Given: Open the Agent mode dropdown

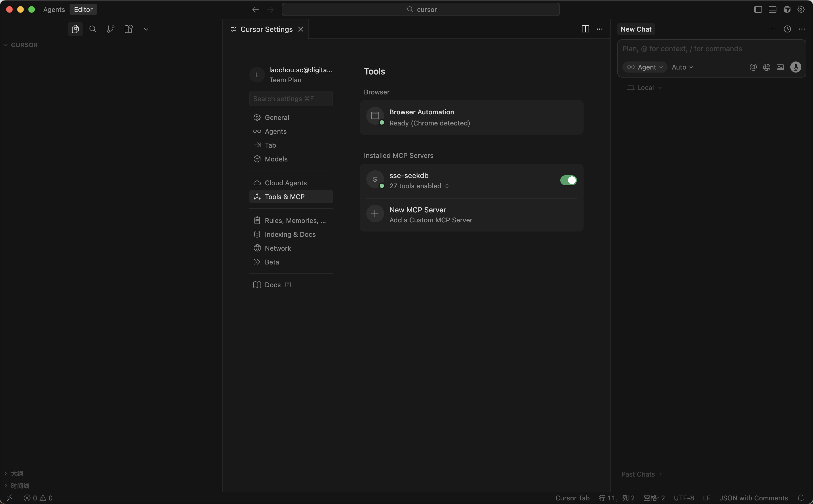Looking at the screenshot, I should 645,67.
